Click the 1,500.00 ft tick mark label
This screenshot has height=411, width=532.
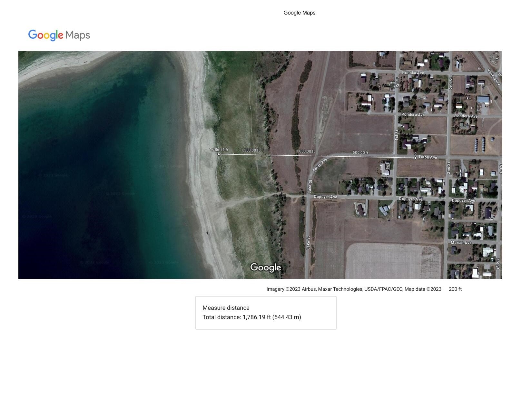tap(251, 150)
